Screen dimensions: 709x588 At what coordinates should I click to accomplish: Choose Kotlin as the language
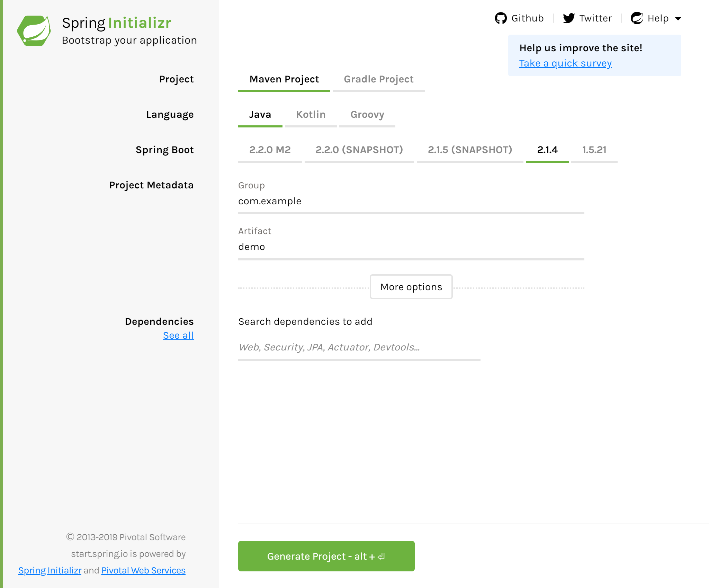click(x=311, y=115)
